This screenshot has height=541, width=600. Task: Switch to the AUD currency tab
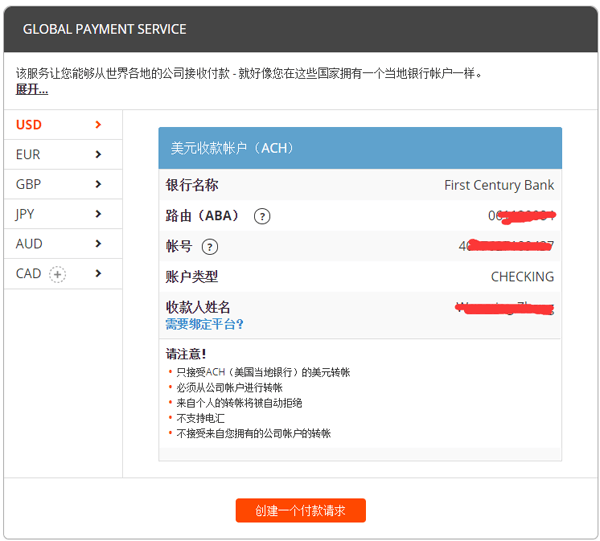point(63,244)
